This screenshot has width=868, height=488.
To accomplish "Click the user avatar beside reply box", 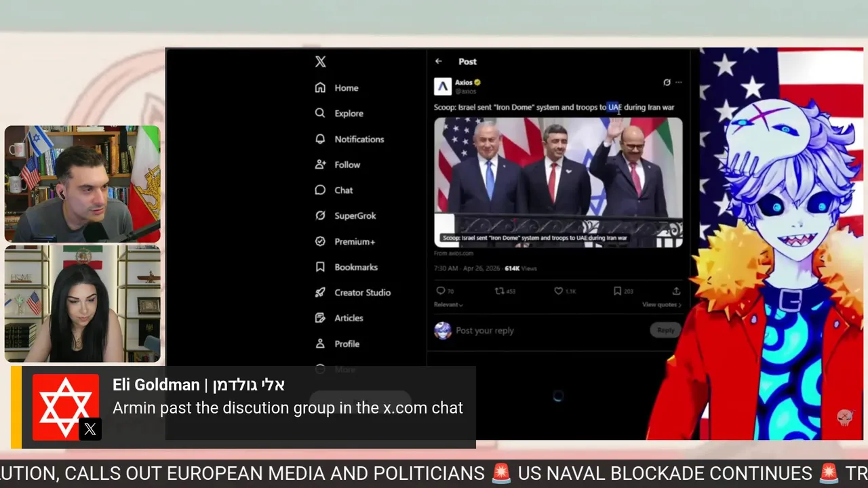I will click(x=443, y=331).
